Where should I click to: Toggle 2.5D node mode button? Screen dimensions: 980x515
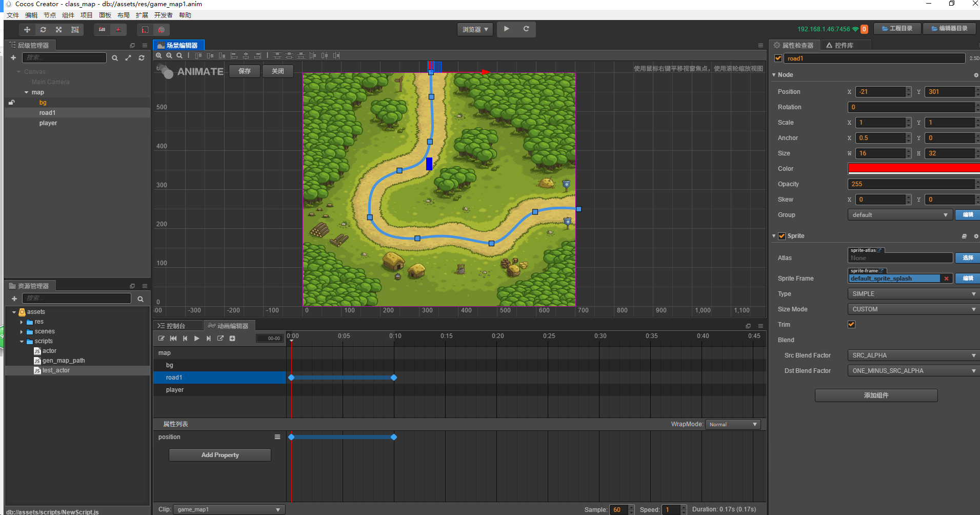click(974, 58)
